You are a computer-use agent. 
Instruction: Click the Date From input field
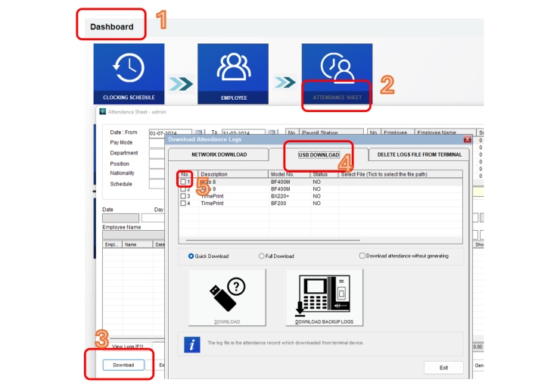click(x=170, y=132)
